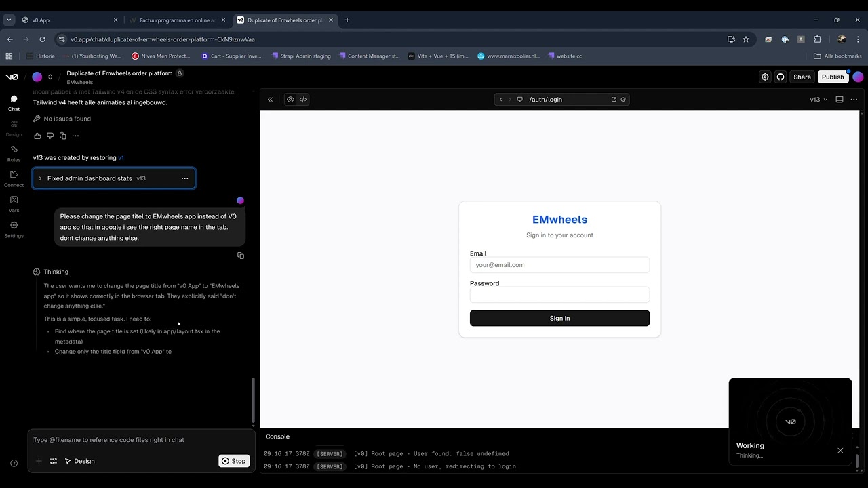Screen dimensions: 868x488
Task: Click the Password input field
Action: pos(559,295)
